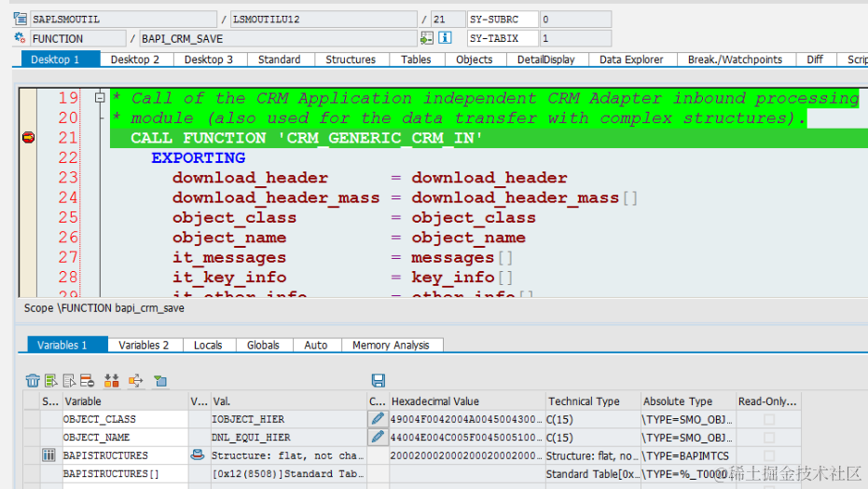Image resolution: width=868 pixels, height=489 pixels.
Task: Click the orange square dashed-arrow icon
Action: tap(135, 381)
